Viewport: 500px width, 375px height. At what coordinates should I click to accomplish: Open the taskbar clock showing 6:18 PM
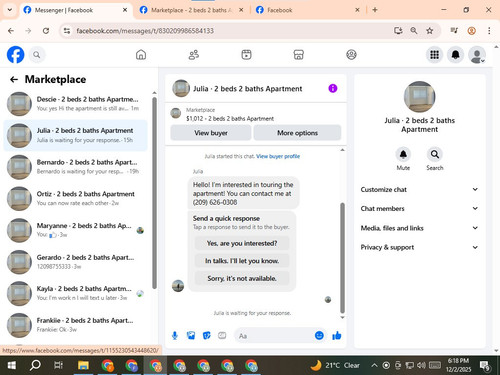[458, 365]
